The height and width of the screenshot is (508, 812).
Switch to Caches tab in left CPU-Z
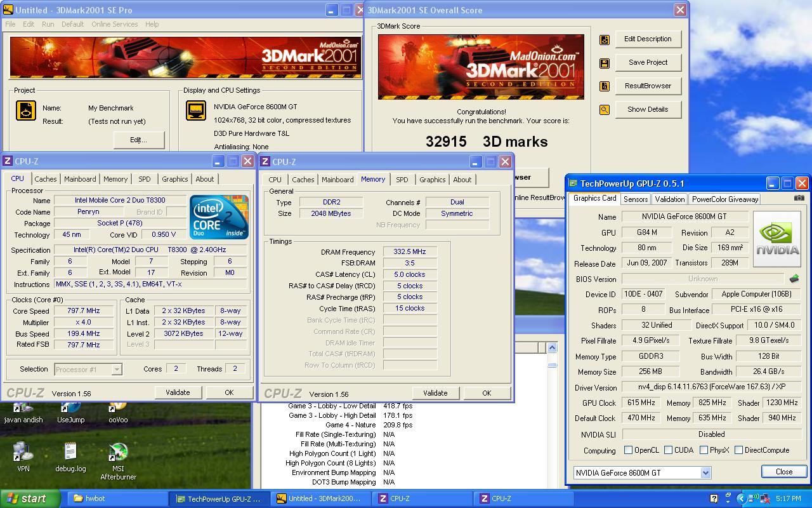[x=46, y=179]
